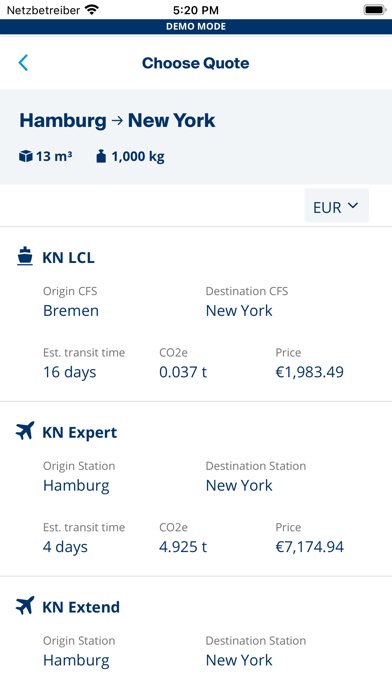Tap the Bremen origin CFS
Image resolution: width=392 pixels, height=696 pixels.
point(71,310)
